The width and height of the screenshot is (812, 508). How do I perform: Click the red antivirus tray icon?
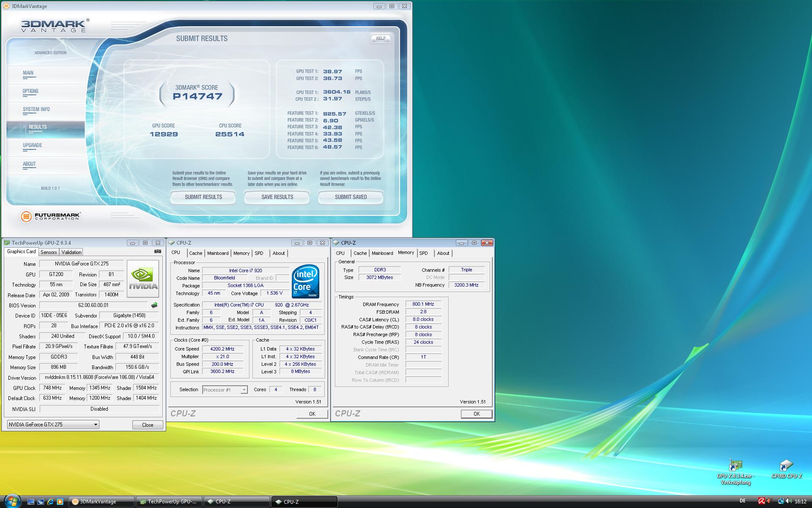(762, 501)
